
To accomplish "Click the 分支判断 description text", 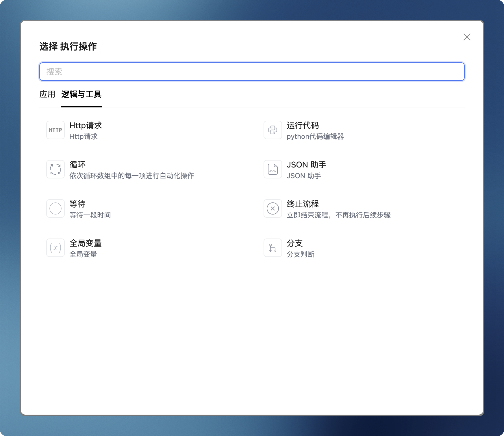I will [300, 254].
